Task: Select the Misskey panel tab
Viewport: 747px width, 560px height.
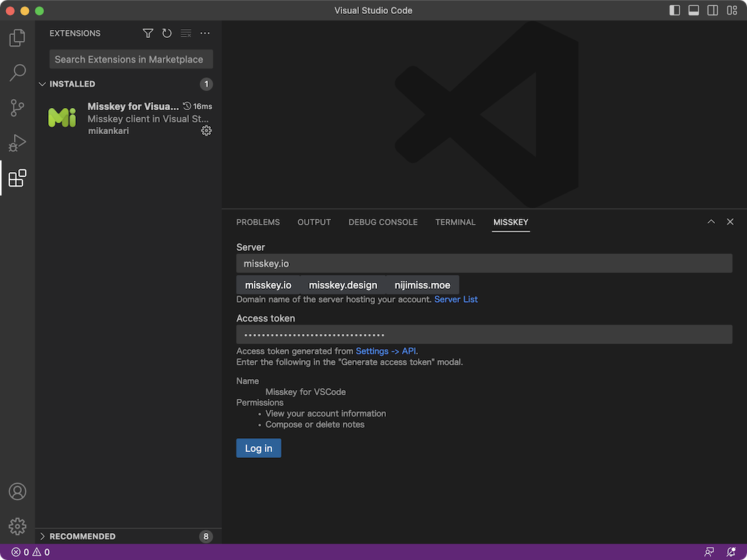Action: click(511, 222)
